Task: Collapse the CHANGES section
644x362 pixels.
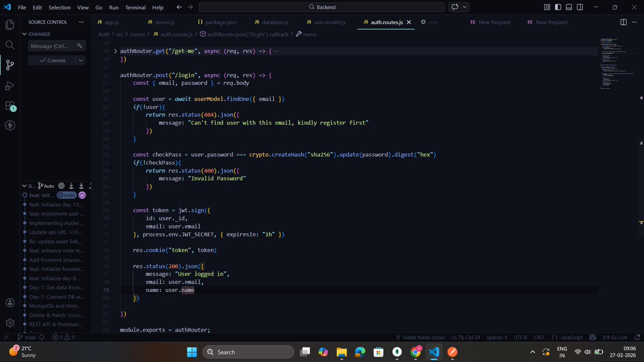Action: 25,34
